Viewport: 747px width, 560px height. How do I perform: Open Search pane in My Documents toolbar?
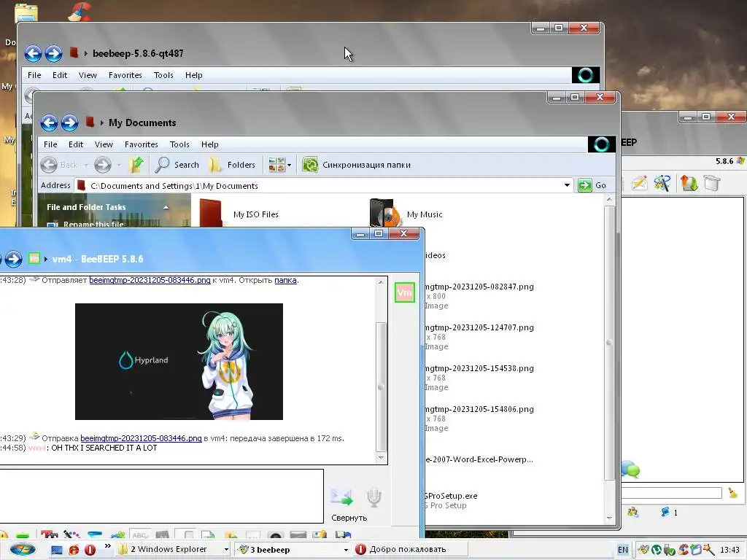[x=177, y=165]
